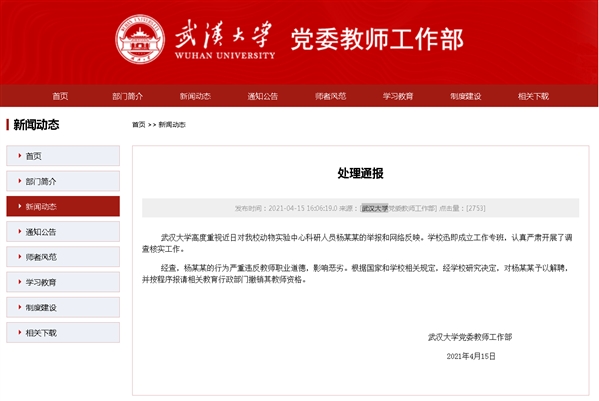Click 部门简介 in the left sidebar
Screen dimensions: 599x401
(x=63, y=181)
